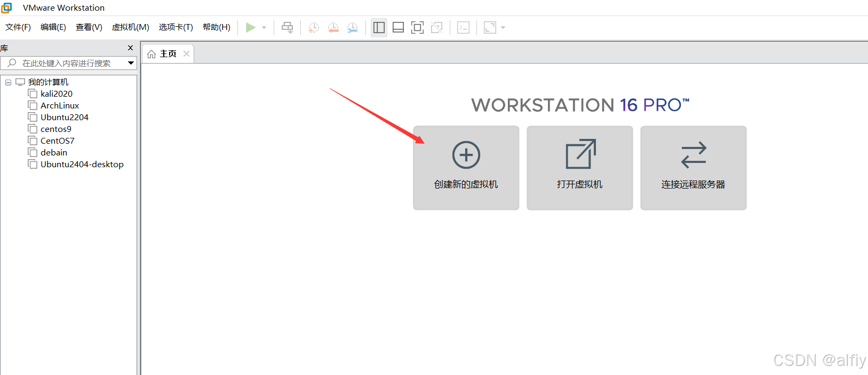
Task: Click the revert to snapshot icon
Action: (333, 27)
